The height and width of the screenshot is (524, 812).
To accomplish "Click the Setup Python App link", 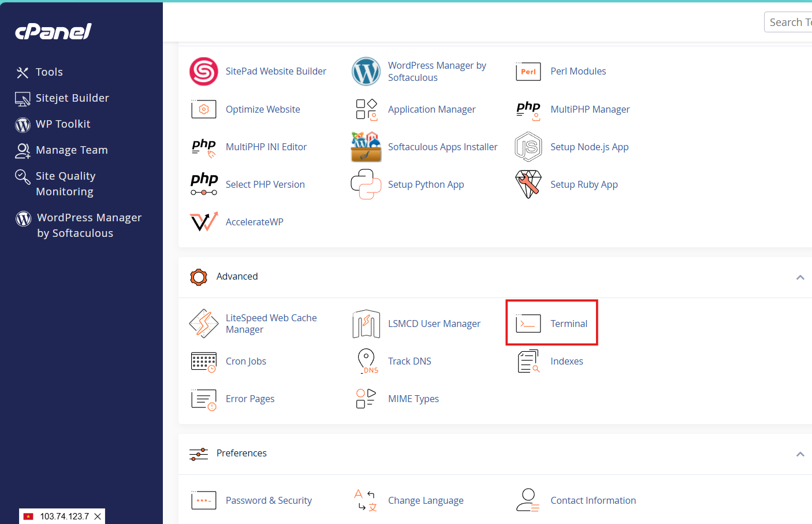I will coord(426,184).
